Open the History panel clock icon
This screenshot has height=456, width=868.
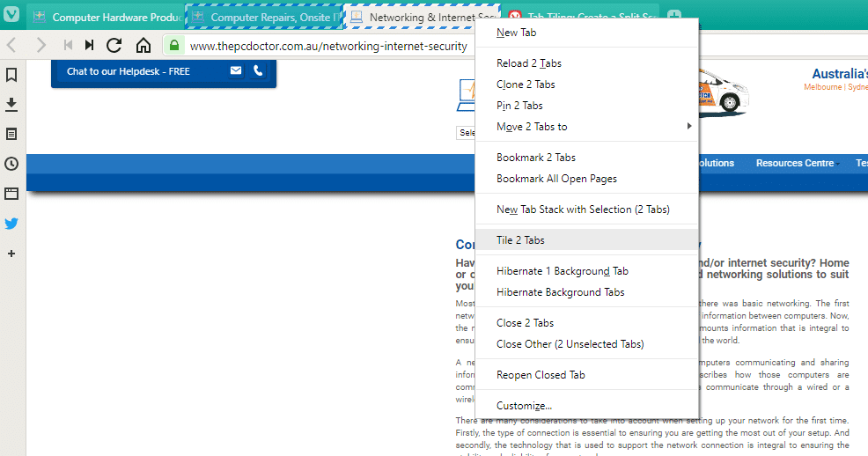click(11, 164)
